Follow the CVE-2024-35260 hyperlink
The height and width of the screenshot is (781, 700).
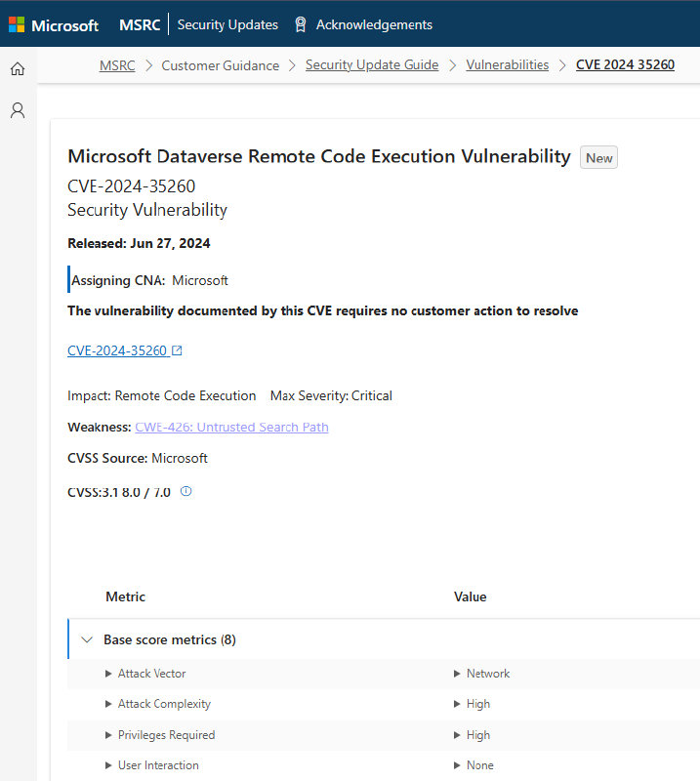pyautogui.click(x=117, y=351)
